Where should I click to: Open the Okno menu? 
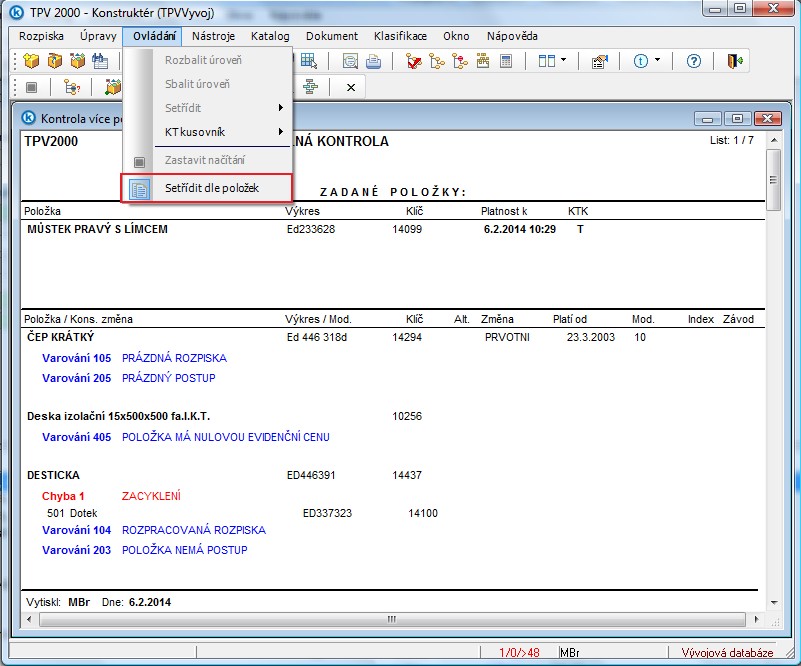456,36
